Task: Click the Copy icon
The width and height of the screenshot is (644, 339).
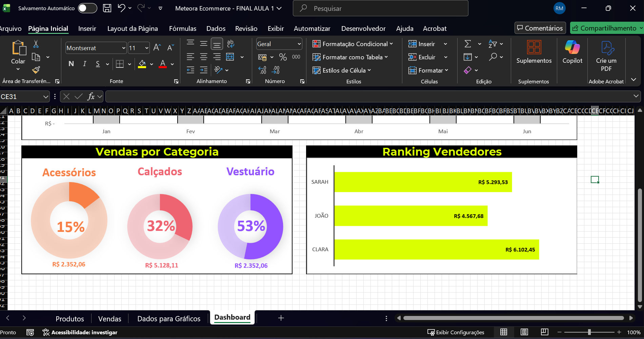Action: [36, 57]
